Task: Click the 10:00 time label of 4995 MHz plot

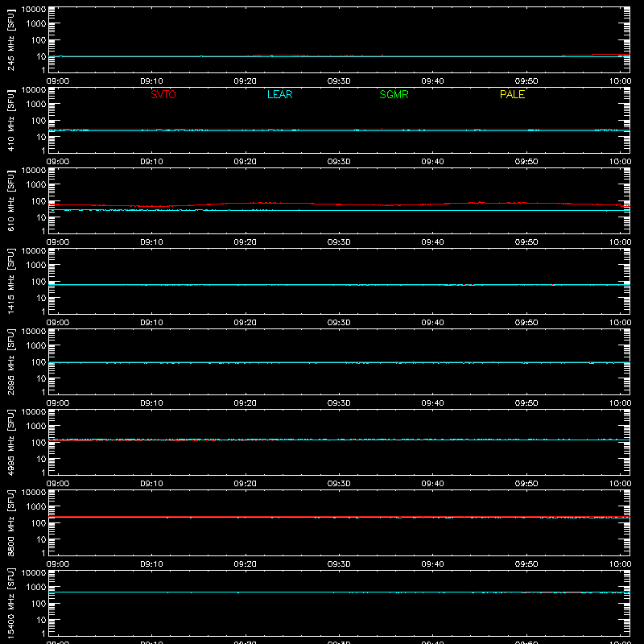Action: (620, 484)
